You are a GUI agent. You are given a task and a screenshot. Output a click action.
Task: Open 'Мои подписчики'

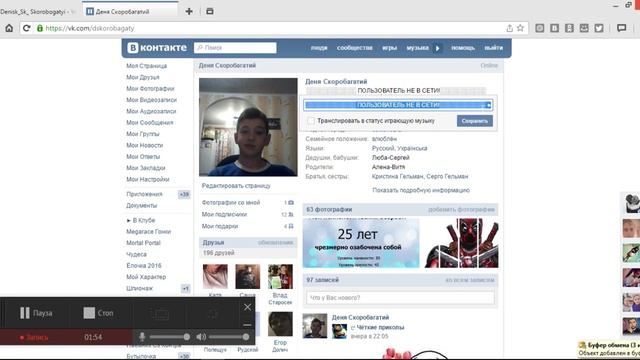pyautogui.click(x=224, y=214)
